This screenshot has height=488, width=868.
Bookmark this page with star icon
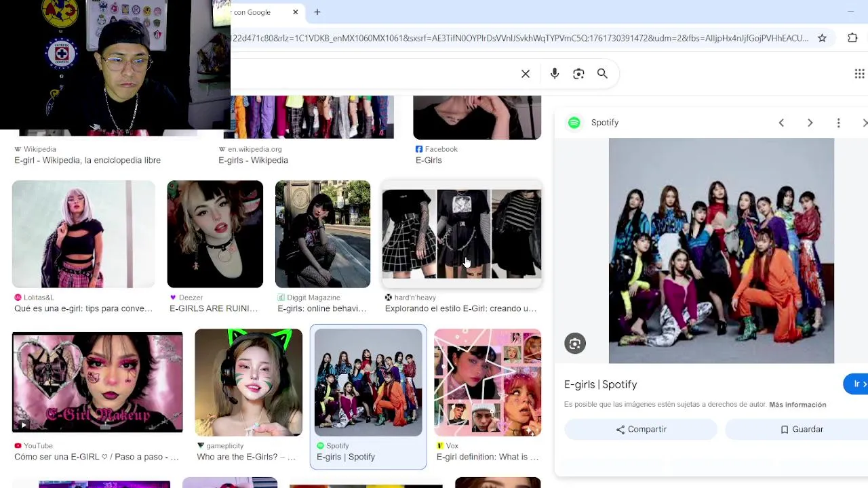[822, 38]
